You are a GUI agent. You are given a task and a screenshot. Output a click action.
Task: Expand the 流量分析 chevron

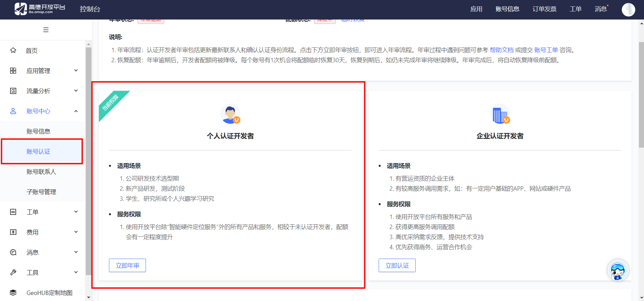(76, 90)
